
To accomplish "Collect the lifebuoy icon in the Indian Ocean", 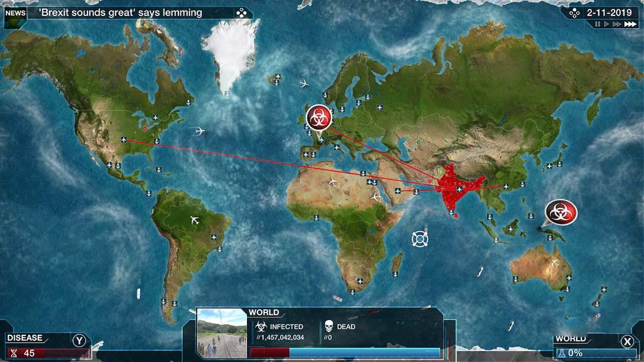I will [419, 239].
